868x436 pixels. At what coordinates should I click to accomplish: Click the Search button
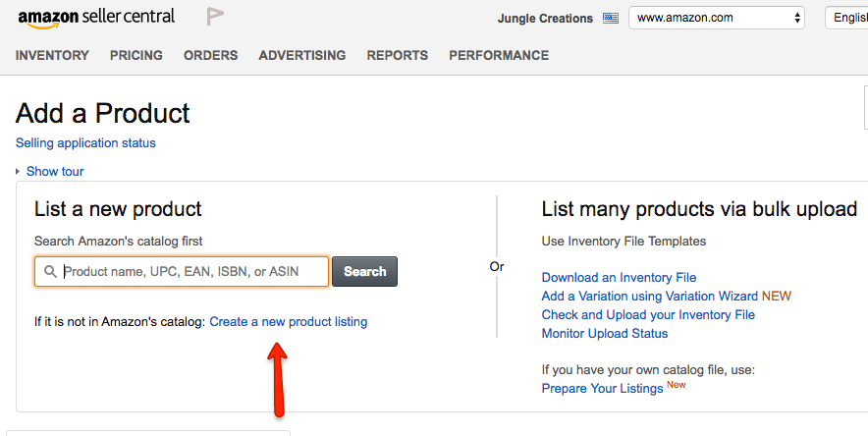point(365,272)
